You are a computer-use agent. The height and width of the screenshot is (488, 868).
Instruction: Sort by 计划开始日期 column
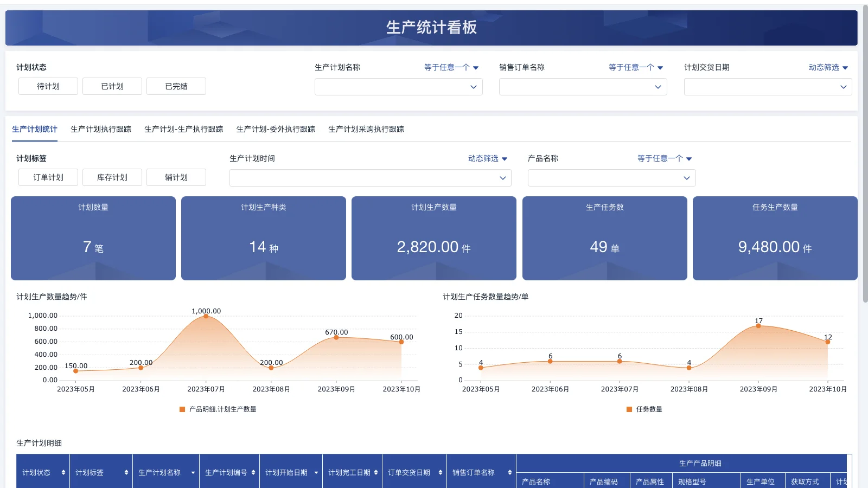tap(315, 472)
